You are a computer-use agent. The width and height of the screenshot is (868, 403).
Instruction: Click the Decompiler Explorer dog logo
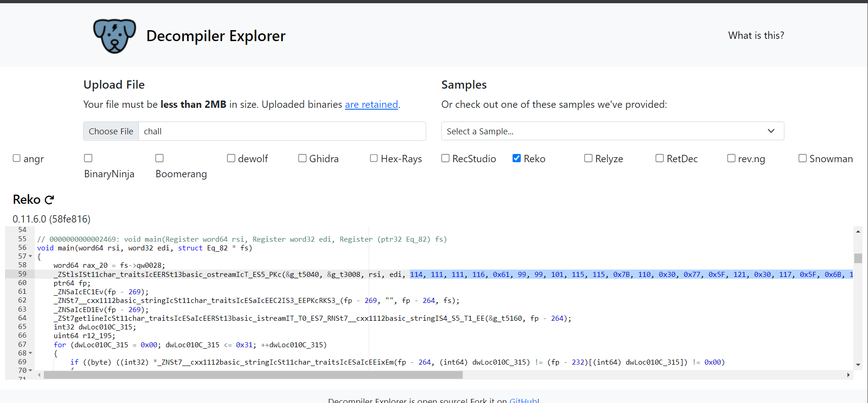click(114, 36)
